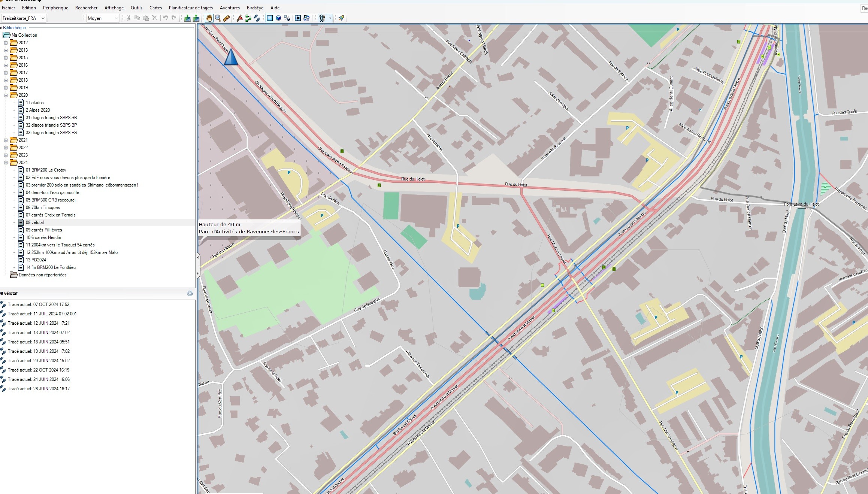The width and height of the screenshot is (868, 494).
Task: Select the Zoom magnifier tool
Action: (x=218, y=18)
